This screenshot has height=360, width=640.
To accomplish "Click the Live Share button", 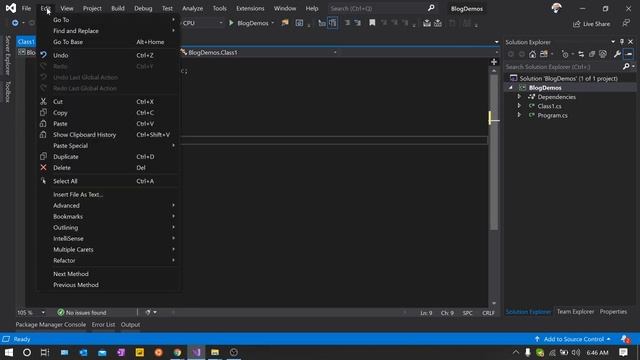I will coord(591,24).
